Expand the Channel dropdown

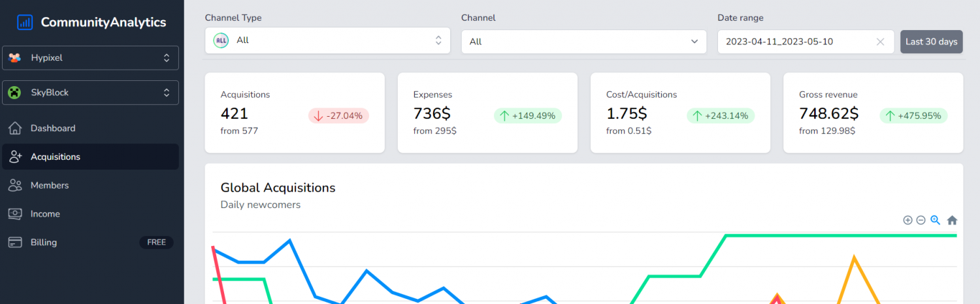[x=584, y=41]
